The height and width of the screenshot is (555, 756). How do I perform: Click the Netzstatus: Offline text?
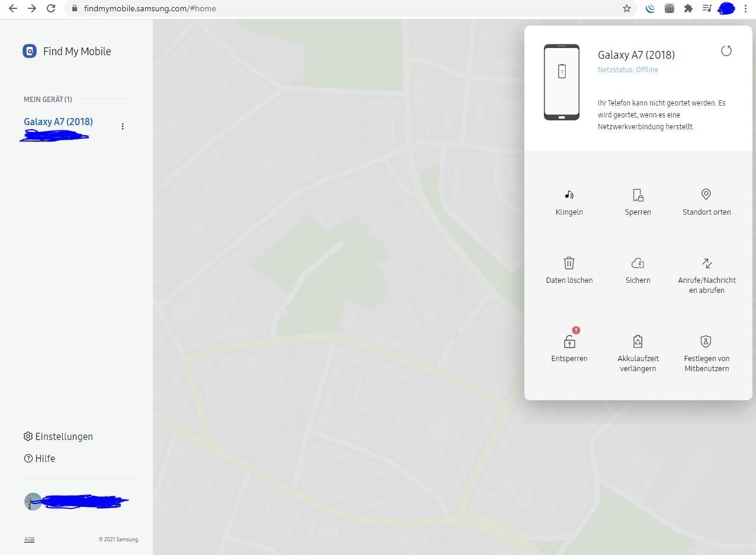point(628,70)
